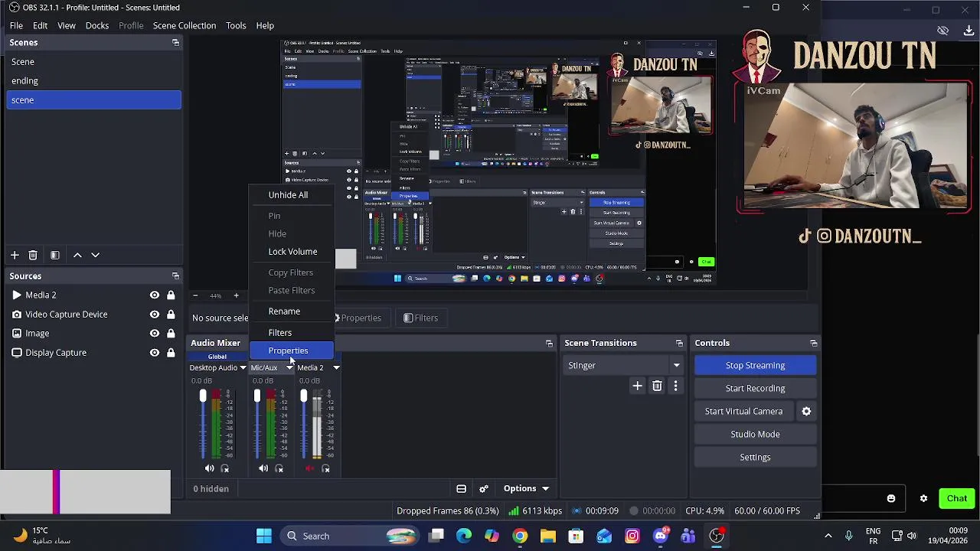Choose Properties in context menu
Screen dimensions: 980x551
coord(292,350)
